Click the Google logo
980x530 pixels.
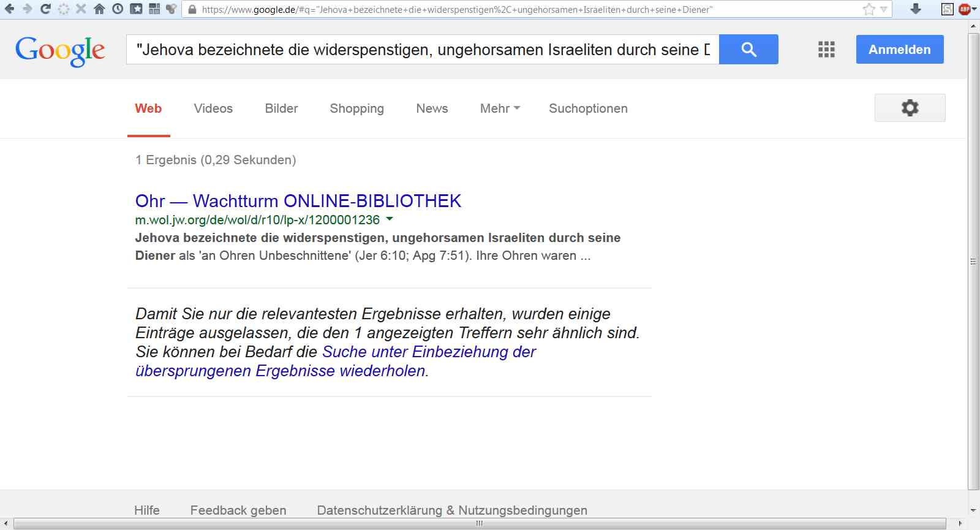60,51
